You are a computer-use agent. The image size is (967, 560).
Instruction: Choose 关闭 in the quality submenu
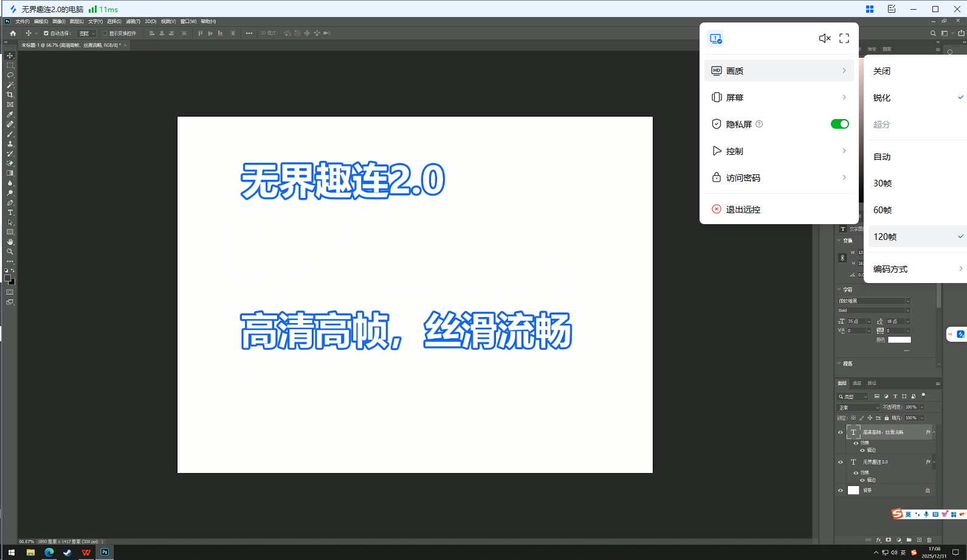918,71
